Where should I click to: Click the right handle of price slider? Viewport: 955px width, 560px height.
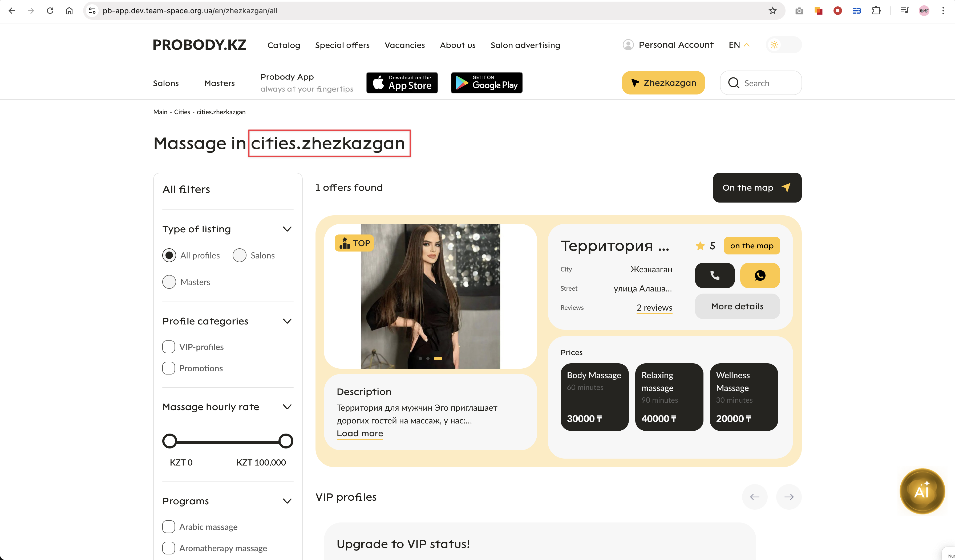(285, 441)
